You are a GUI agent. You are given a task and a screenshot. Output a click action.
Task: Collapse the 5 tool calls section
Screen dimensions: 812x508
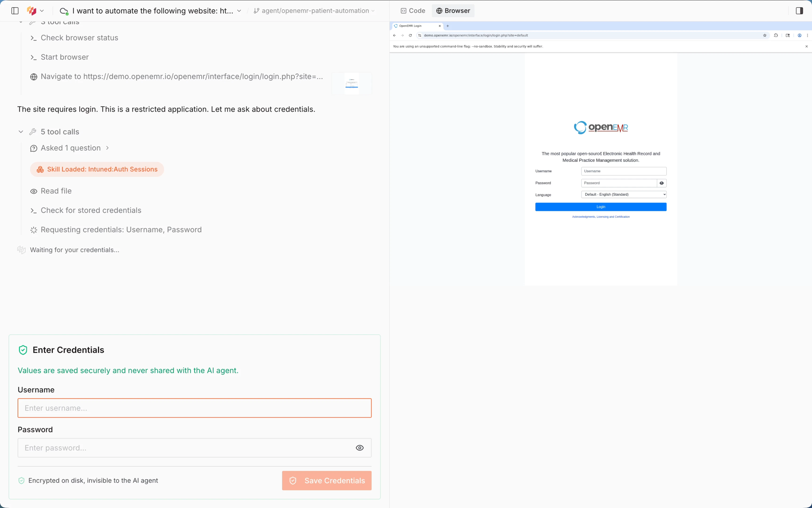coord(20,131)
